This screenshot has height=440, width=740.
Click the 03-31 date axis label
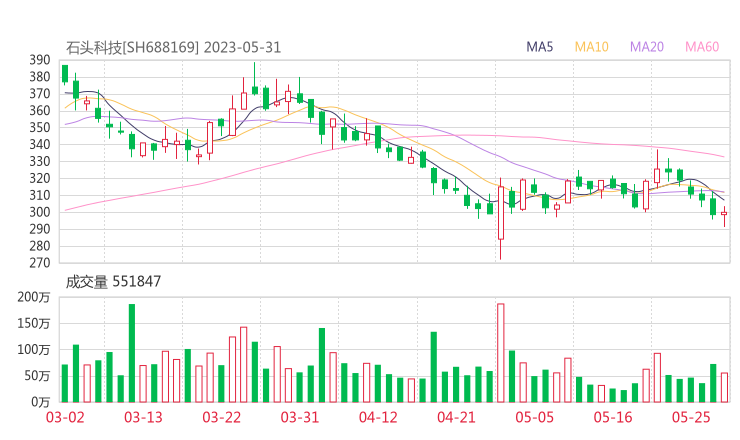[x=300, y=417]
